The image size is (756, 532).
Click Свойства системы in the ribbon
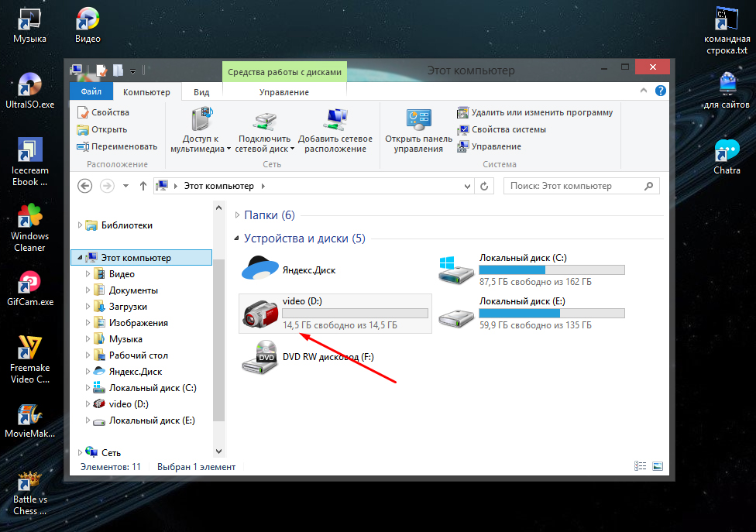tap(508, 129)
